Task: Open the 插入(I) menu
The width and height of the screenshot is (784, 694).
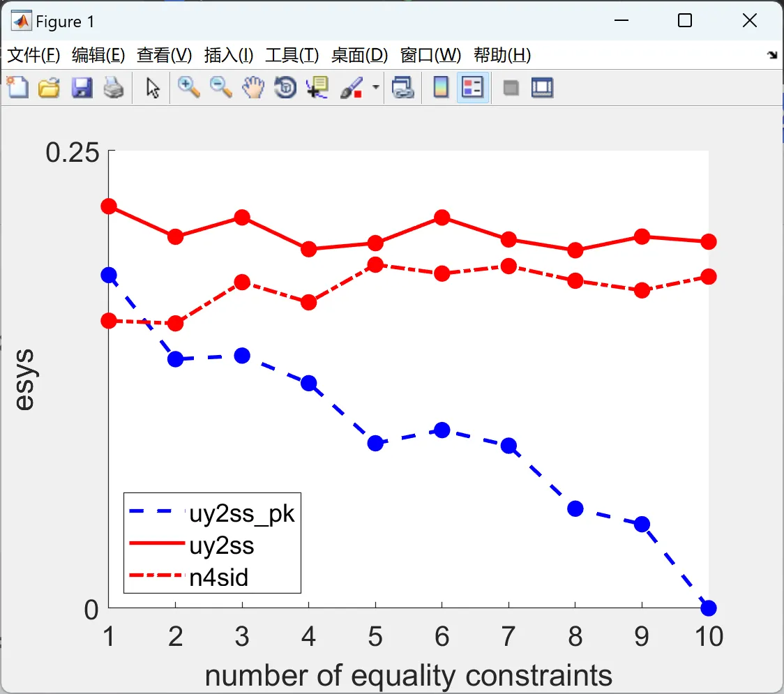Action: click(x=229, y=55)
